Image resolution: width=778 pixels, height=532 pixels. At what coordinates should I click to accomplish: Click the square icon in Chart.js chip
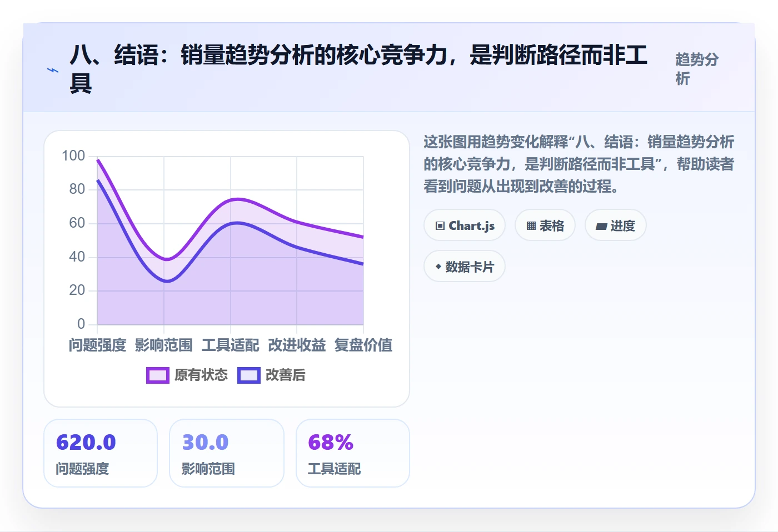440,226
